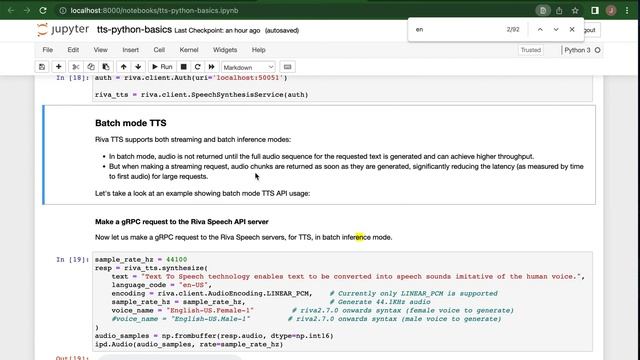This screenshot has height=360, width=640.
Task: Click the find bar search field
Action: (x=457, y=29)
